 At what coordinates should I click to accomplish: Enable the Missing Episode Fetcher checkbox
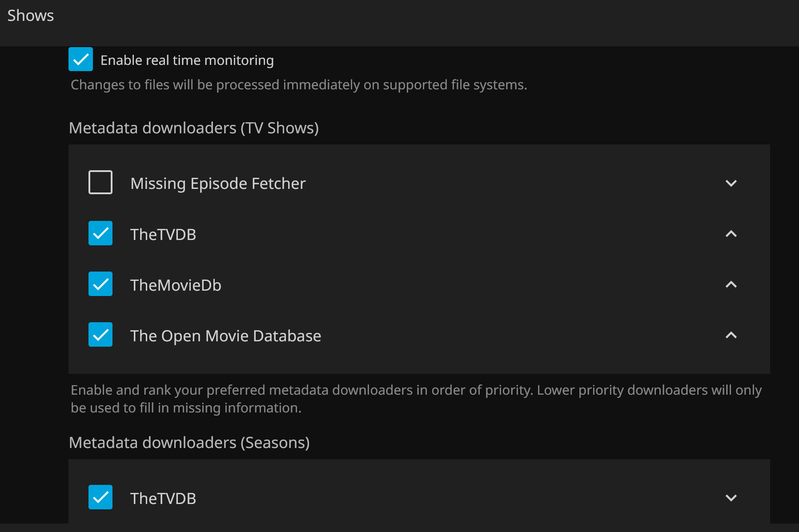point(100,182)
